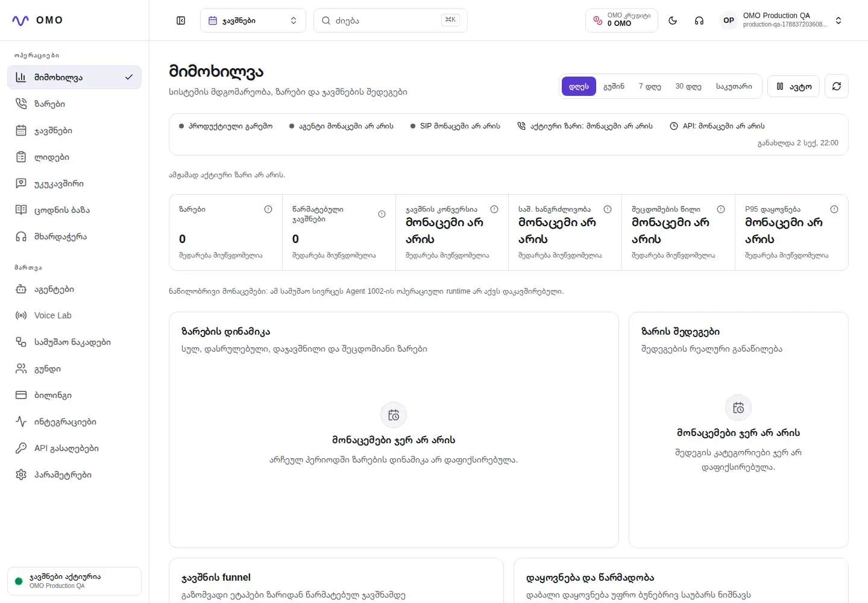This screenshot has width=868, height=603.
Task: Open უკუკავშირი in the sidebar
Action: pos(75,183)
